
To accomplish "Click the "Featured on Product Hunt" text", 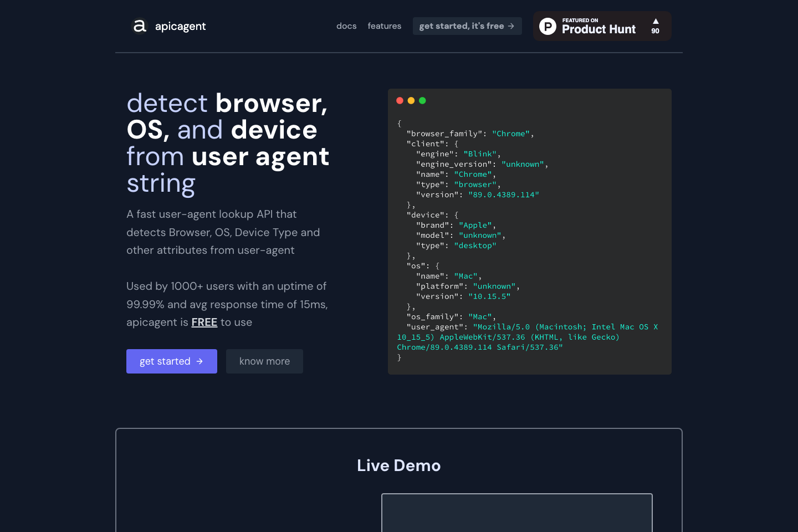I will click(598, 26).
